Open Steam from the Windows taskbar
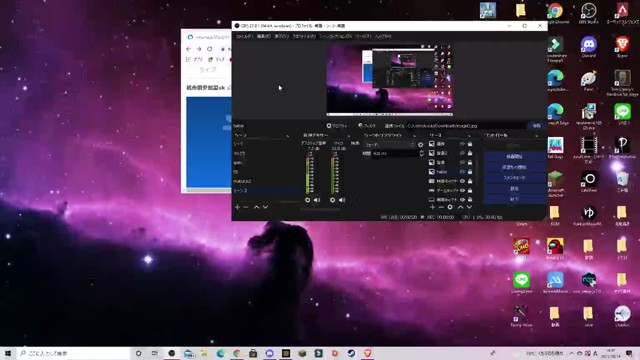This screenshot has width=640, height=360. 351,353
